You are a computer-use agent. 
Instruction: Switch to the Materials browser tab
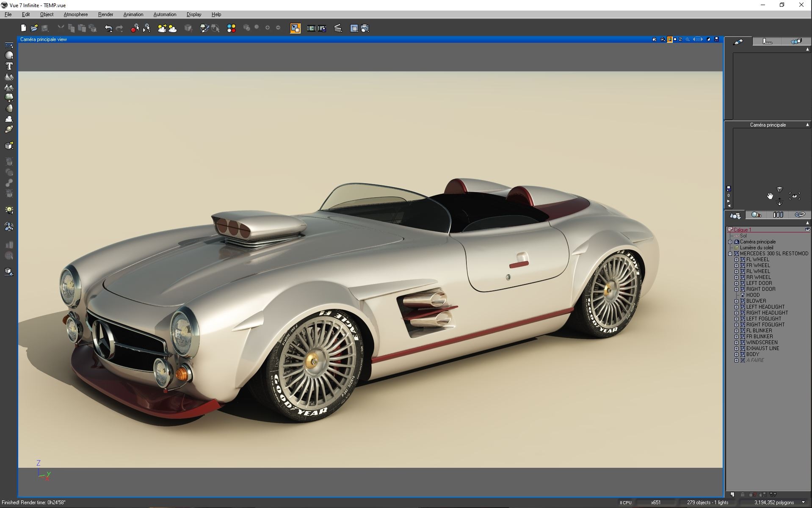pos(756,215)
